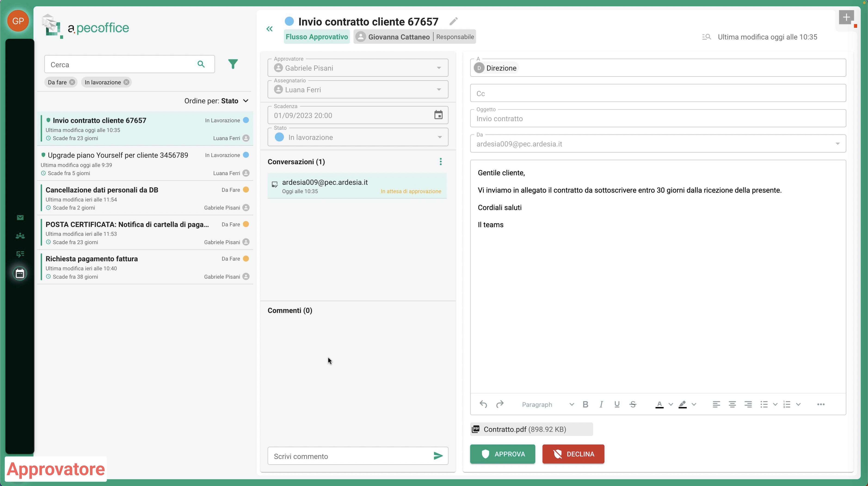Image resolution: width=868 pixels, height=486 pixels.
Task: Open the Assegnatario dropdown
Action: pyautogui.click(x=358, y=90)
